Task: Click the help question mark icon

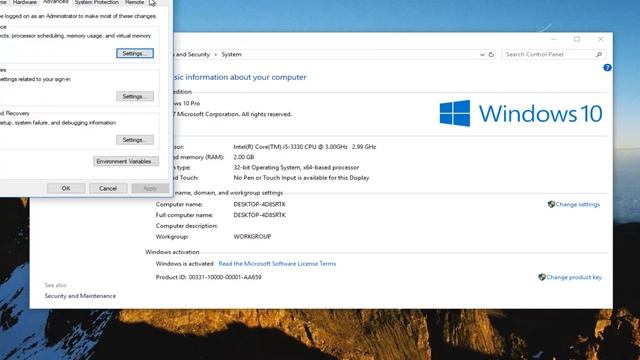Action: click(x=607, y=68)
